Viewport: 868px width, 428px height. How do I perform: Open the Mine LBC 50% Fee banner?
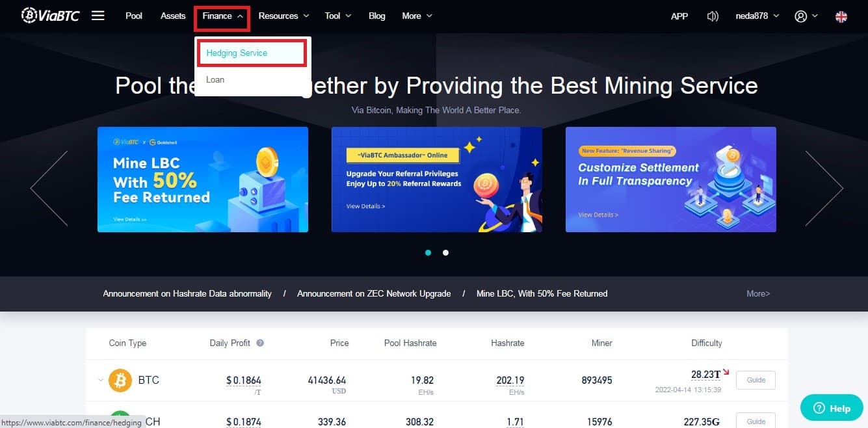tap(203, 180)
